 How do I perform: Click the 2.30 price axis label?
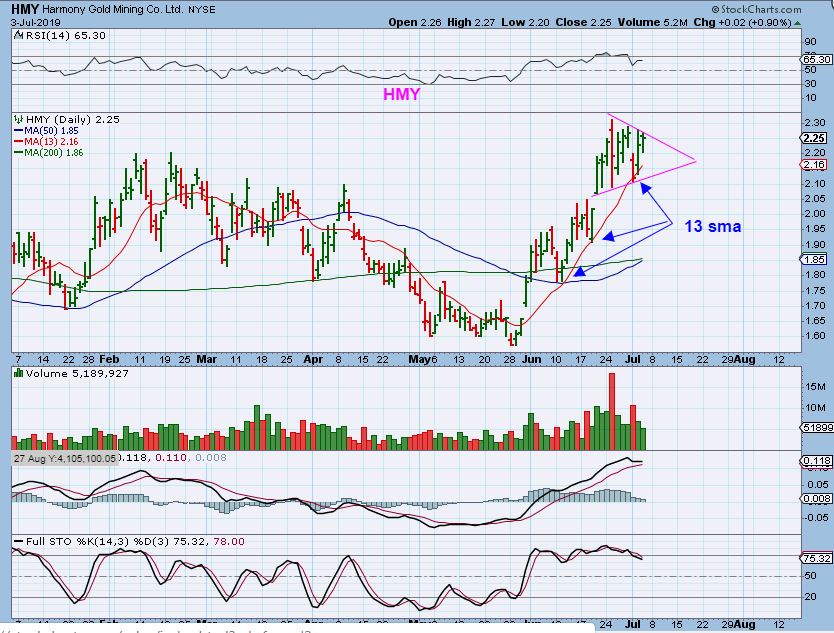tap(815, 123)
